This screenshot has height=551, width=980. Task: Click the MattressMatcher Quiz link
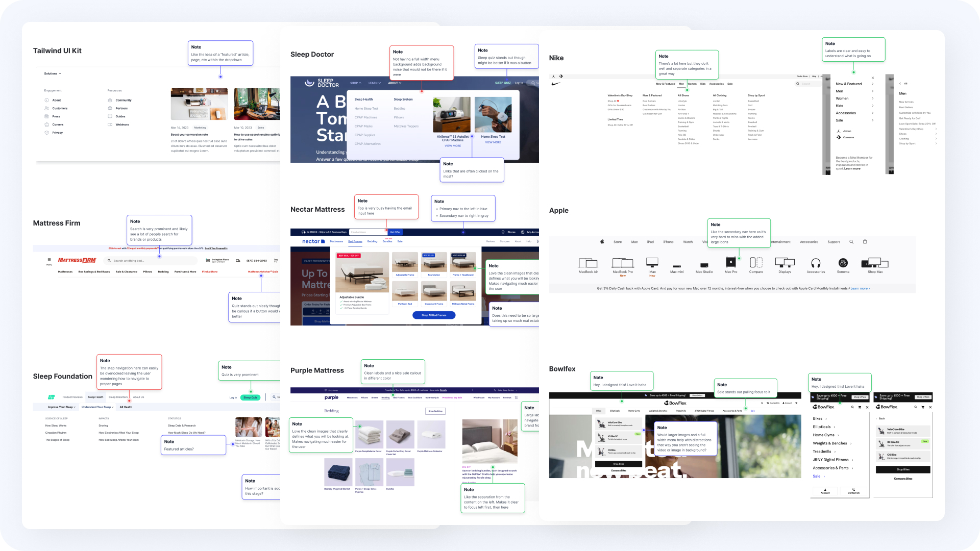pos(263,272)
